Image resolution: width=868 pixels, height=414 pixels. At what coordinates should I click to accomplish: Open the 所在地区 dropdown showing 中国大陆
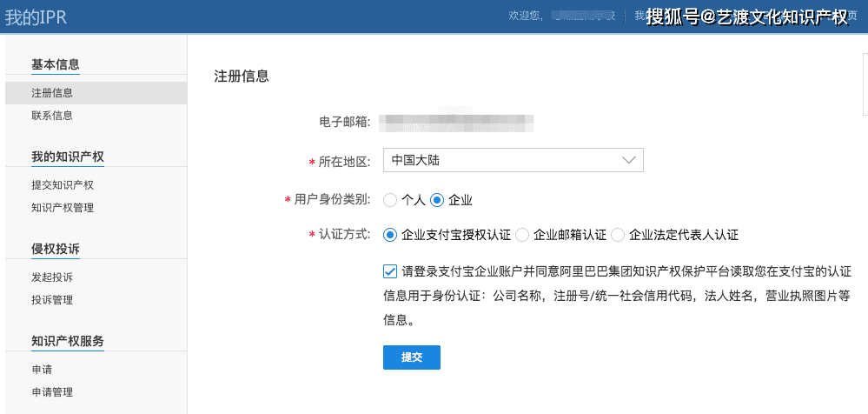(x=514, y=160)
